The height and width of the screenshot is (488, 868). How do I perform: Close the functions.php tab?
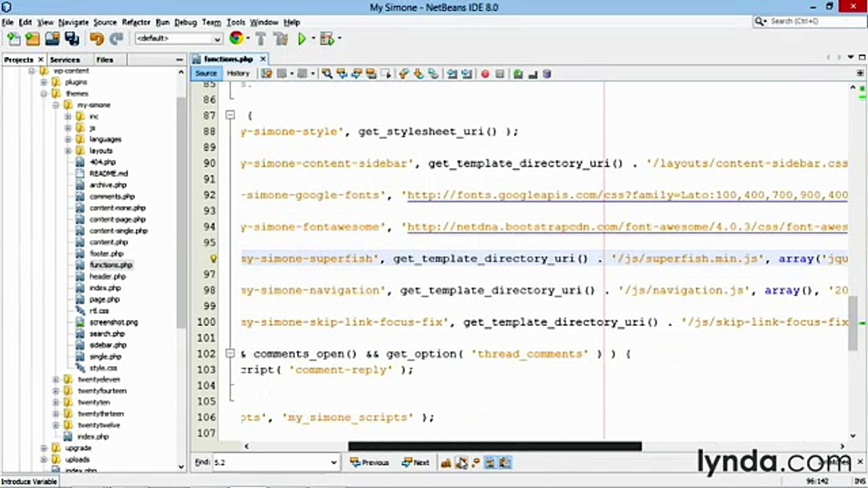pos(262,60)
